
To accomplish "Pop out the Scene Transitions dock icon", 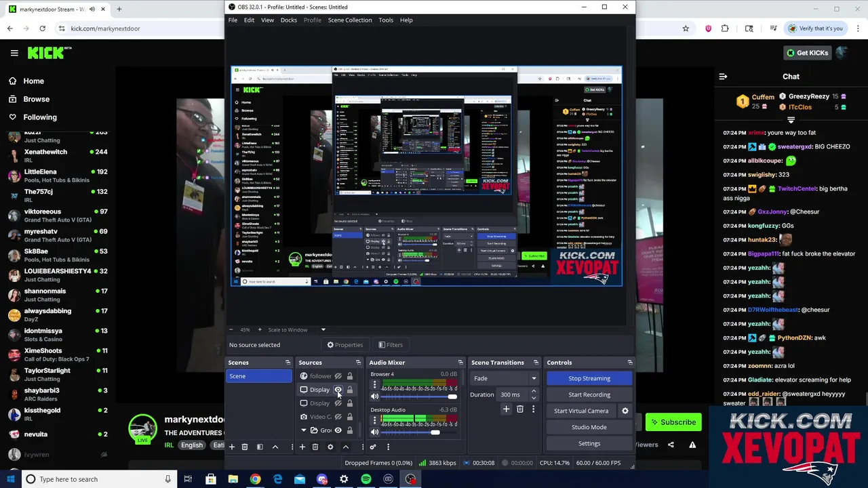I will 536,363.
